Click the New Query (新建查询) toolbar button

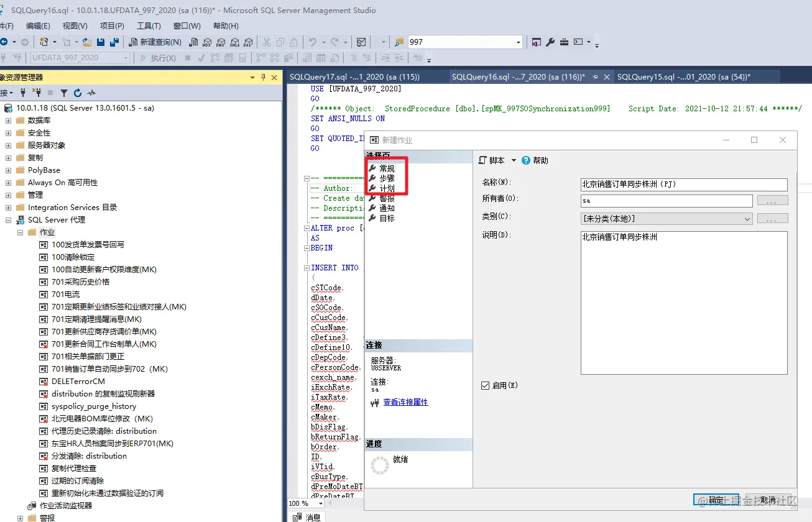pyautogui.click(x=155, y=42)
